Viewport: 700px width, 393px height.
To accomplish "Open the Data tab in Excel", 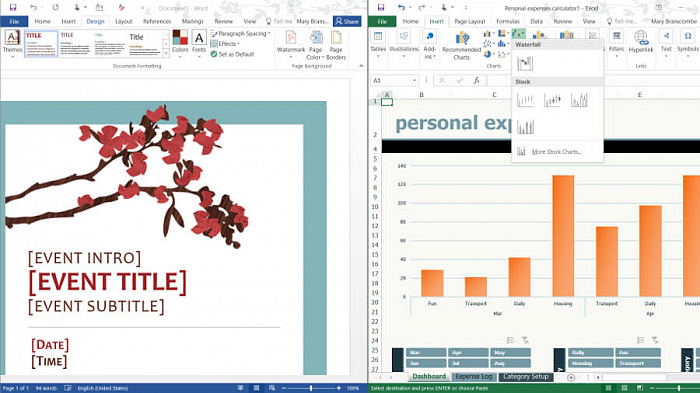I will click(537, 21).
